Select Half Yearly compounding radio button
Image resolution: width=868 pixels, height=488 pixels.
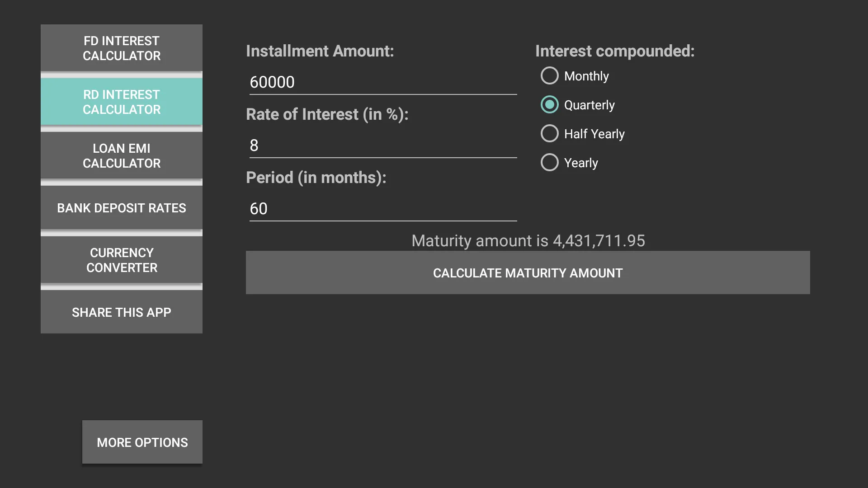tap(583, 134)
